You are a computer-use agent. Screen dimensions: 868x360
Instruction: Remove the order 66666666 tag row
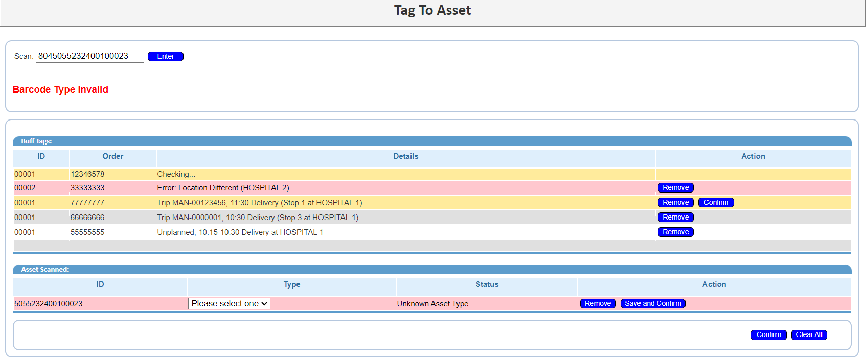pos(675,217)
